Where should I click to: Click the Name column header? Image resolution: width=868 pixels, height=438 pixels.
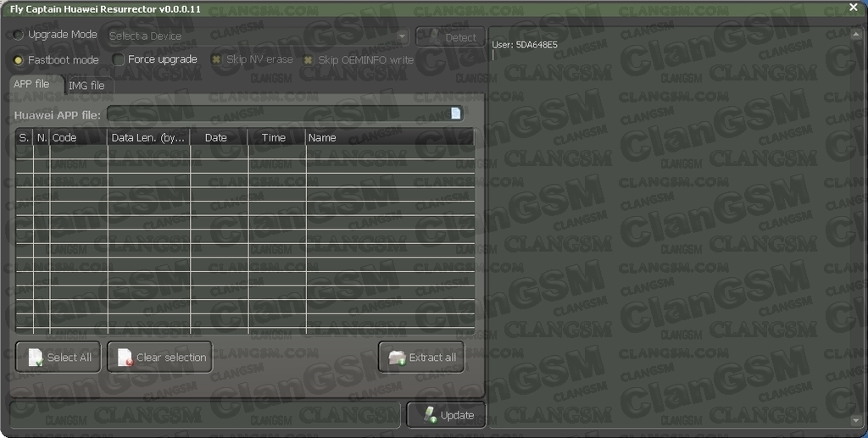click(x=390, y=138)
